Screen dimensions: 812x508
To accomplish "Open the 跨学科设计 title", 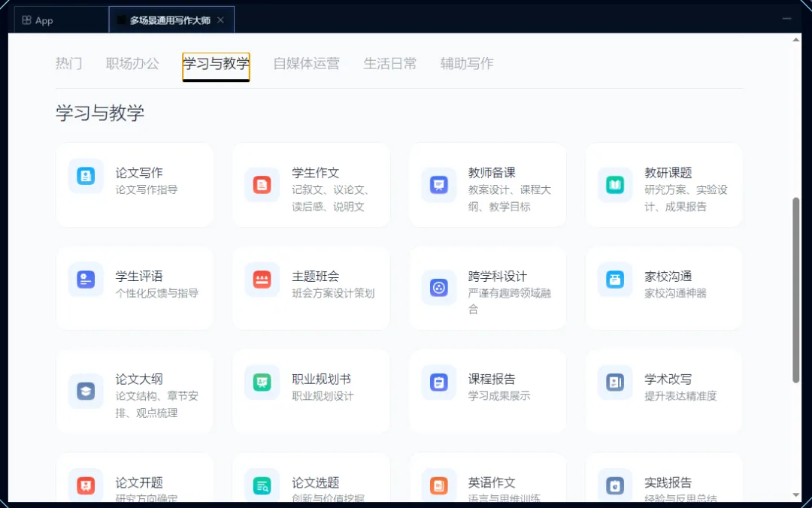I will point(497,276).
